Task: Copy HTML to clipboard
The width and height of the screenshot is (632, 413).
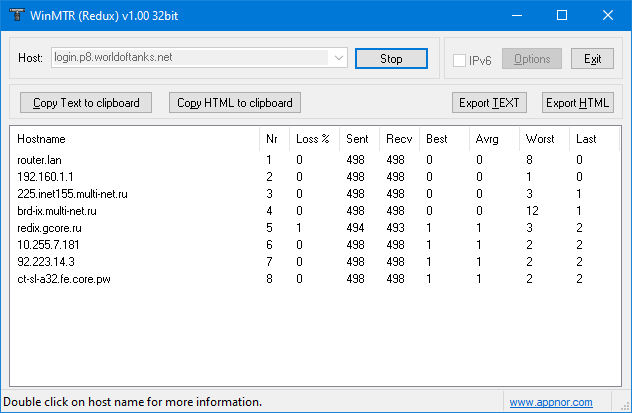Action: 235,103
